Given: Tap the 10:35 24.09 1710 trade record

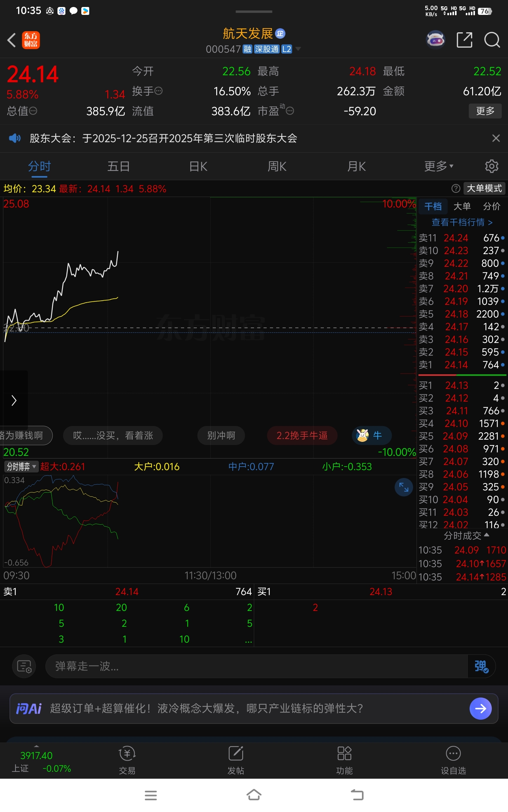Looking at the screenshot, I should [462, 550].
